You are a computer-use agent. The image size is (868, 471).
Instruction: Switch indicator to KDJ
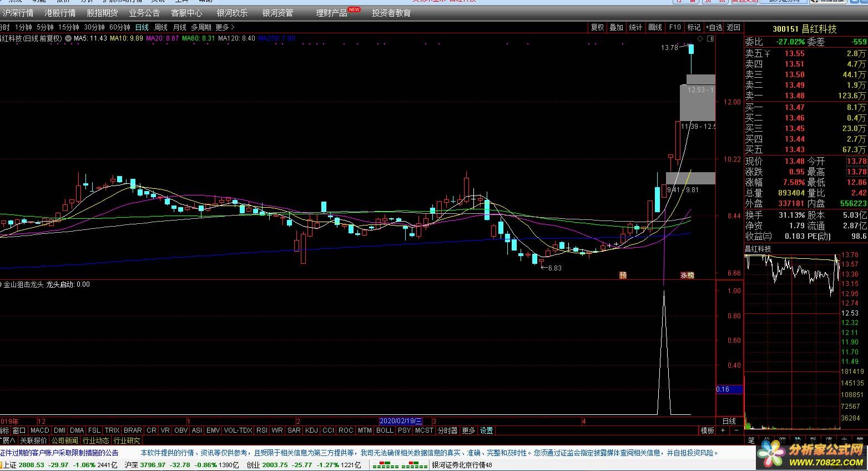point(311,430)
